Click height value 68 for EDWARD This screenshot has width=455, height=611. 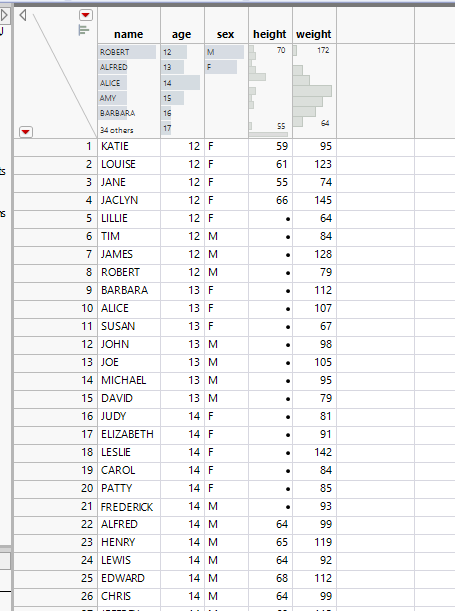point(270,578)
